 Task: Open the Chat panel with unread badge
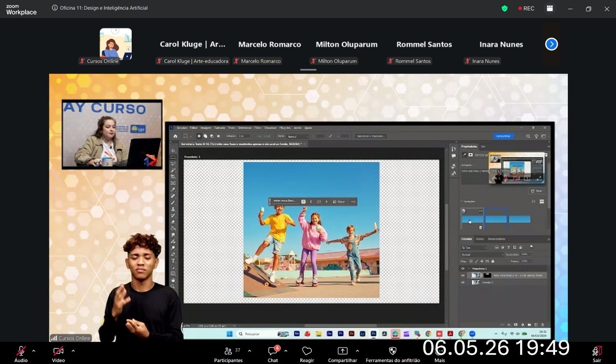click(273, 354)
